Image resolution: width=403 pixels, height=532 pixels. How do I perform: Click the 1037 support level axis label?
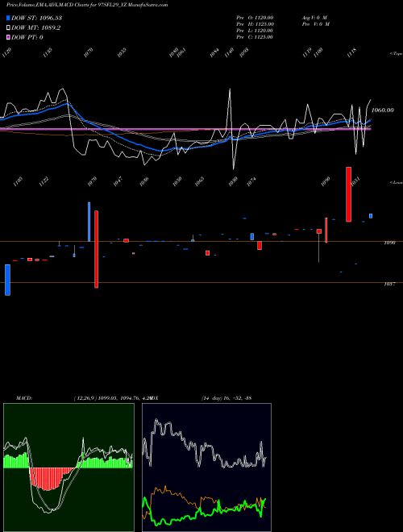click(389, 285)
